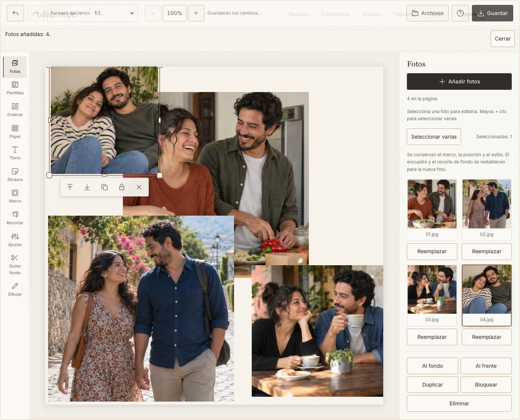Bring photo to front in floating toolbar
This screenshot has width=520, height=420.
70,187
